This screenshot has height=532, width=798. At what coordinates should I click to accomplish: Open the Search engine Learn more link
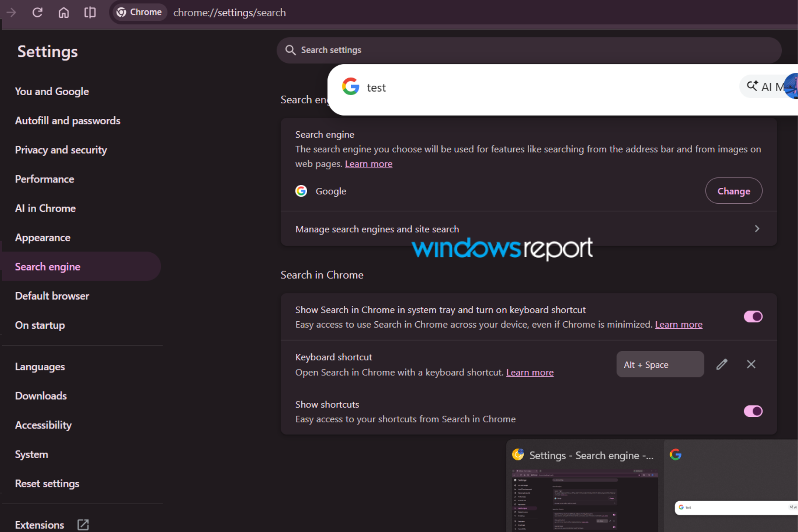pos(368,164)
